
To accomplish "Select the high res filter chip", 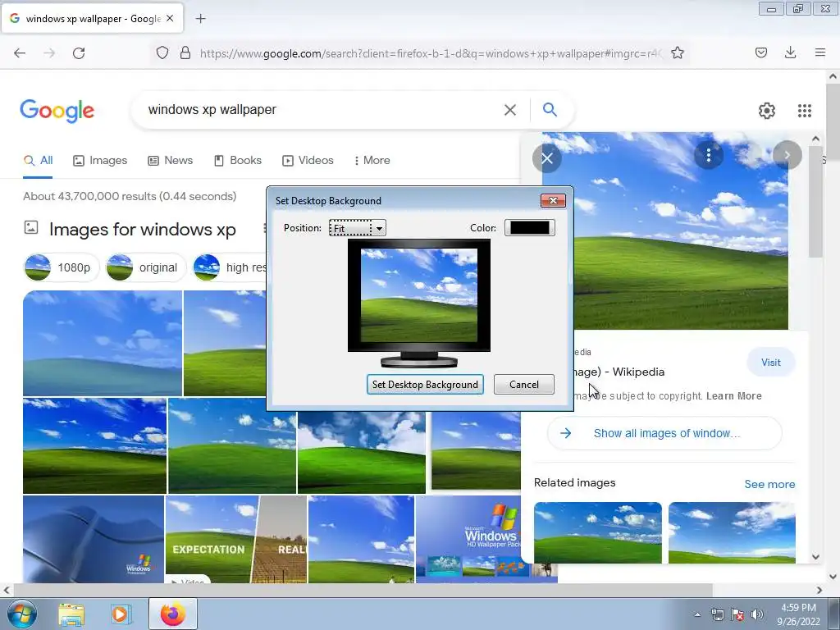I will [230, 267].
